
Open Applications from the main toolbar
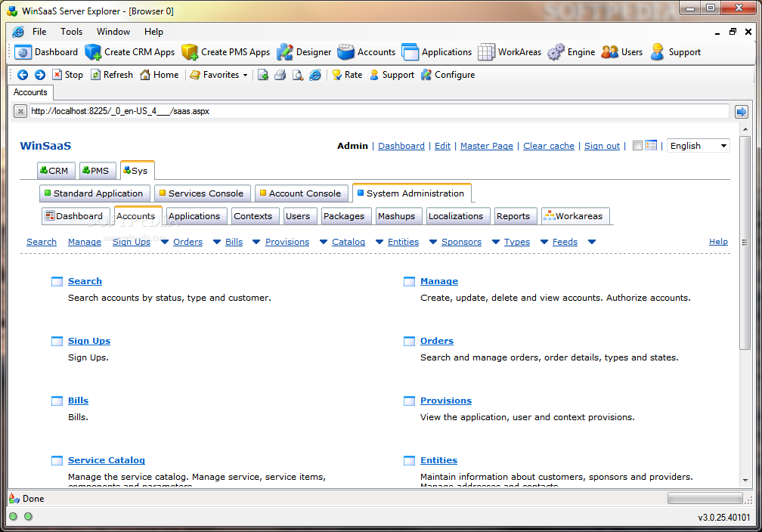point(436,52)
